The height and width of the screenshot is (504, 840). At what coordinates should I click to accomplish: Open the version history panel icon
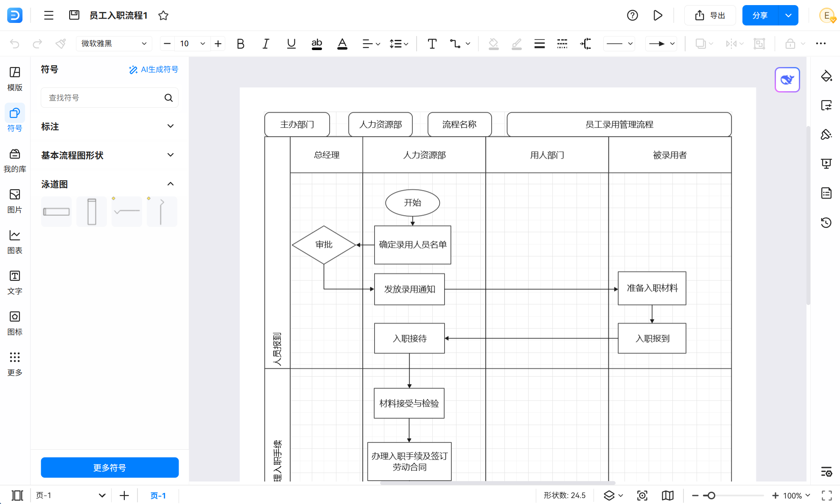(x=826, y=222)
